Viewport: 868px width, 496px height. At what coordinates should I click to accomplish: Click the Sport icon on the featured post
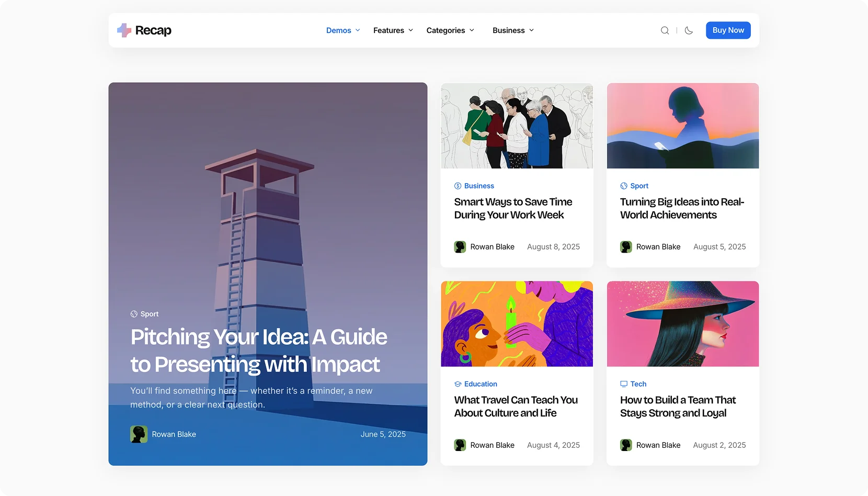(x=134, y=314)
